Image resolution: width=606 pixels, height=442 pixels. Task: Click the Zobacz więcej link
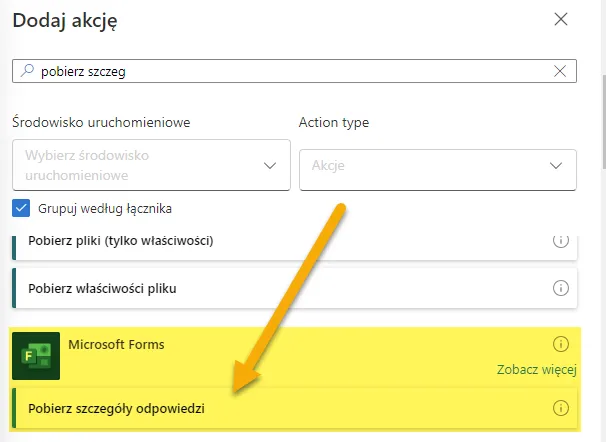point(536,370)
